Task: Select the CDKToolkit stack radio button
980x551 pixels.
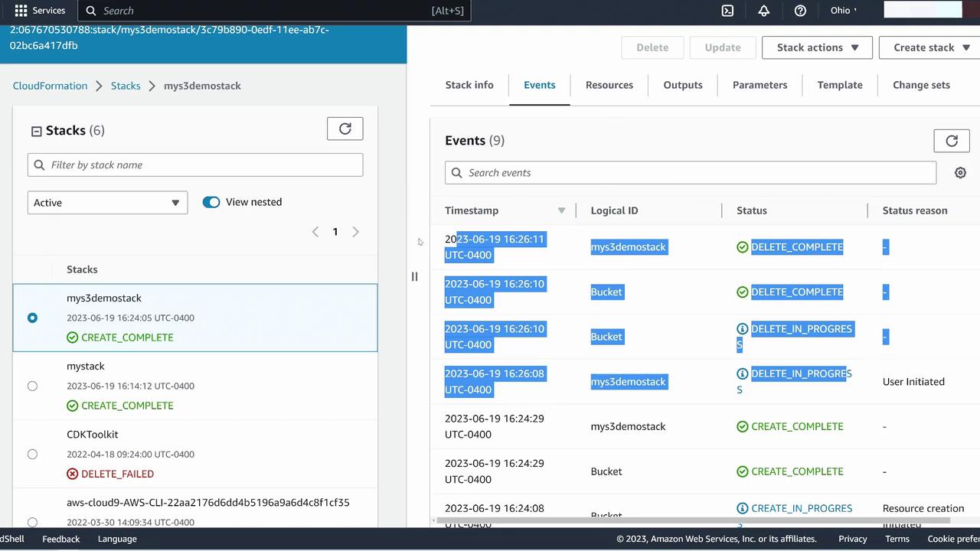Action: click(x=32, y=454)
